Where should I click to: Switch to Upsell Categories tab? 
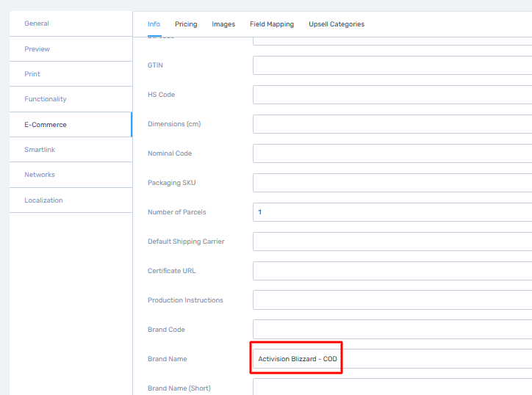point(337,24)
